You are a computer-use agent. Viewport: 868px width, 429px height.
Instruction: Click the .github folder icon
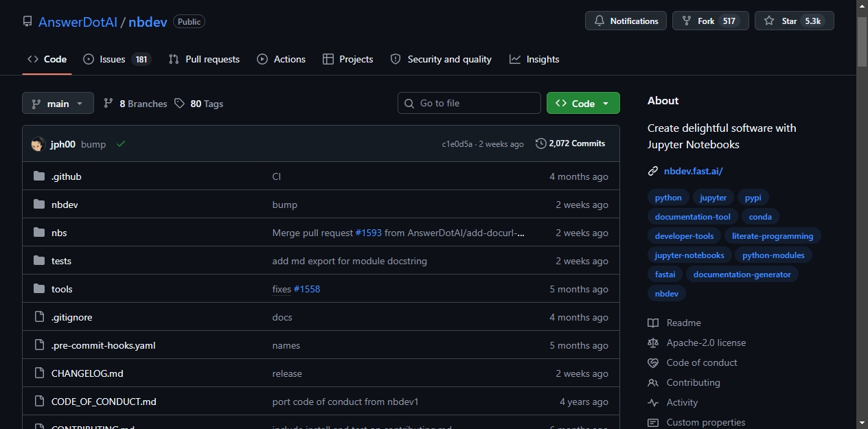(39, 176)
